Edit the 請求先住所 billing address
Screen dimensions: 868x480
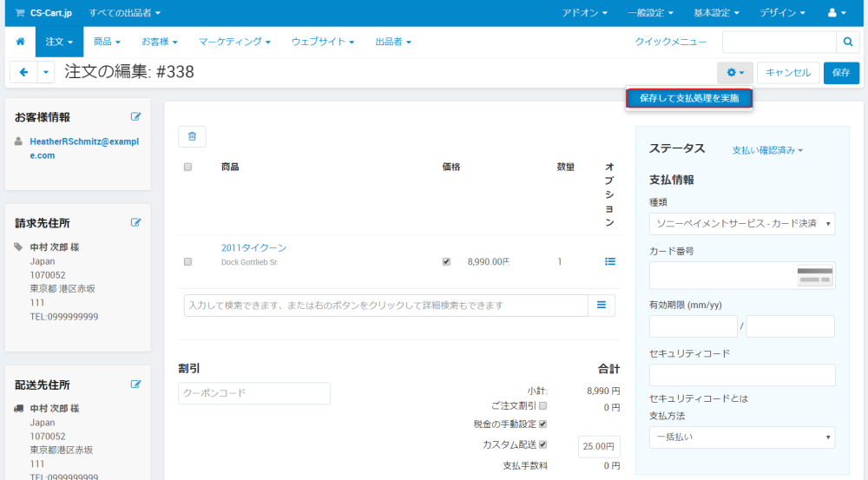pyautogui.click(x=135, y=222)
